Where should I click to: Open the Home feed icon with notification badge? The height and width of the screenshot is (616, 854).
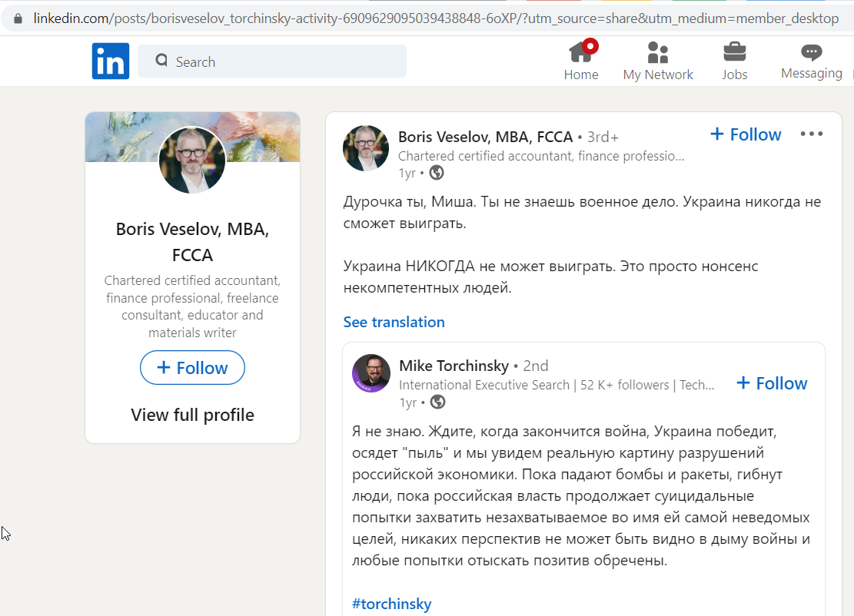tap(581, 51)
